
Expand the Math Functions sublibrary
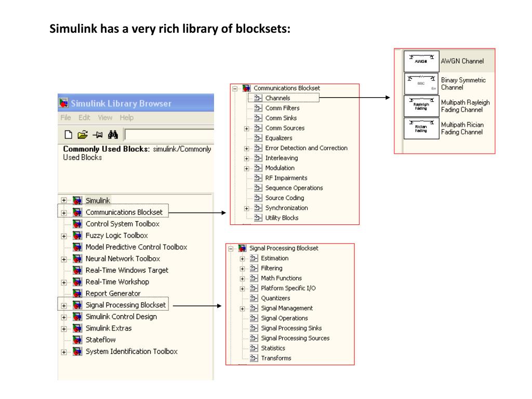click(242, 279)
